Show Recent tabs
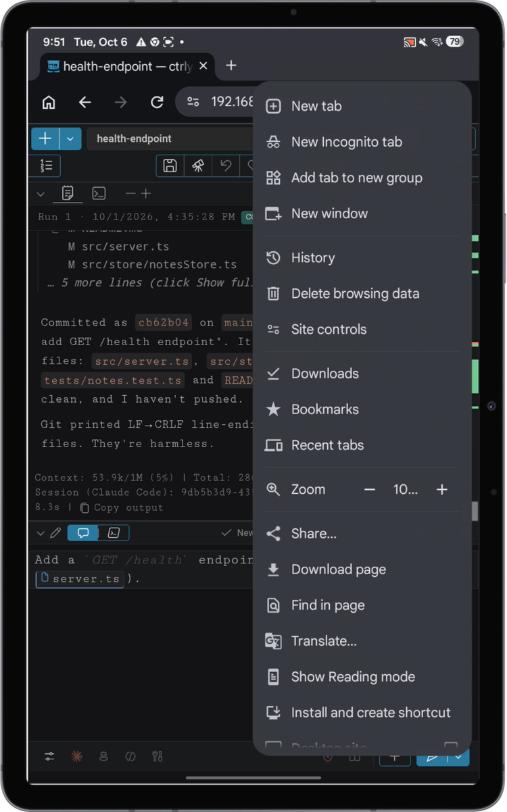This screenshot has width=507, height=812. 362,445
